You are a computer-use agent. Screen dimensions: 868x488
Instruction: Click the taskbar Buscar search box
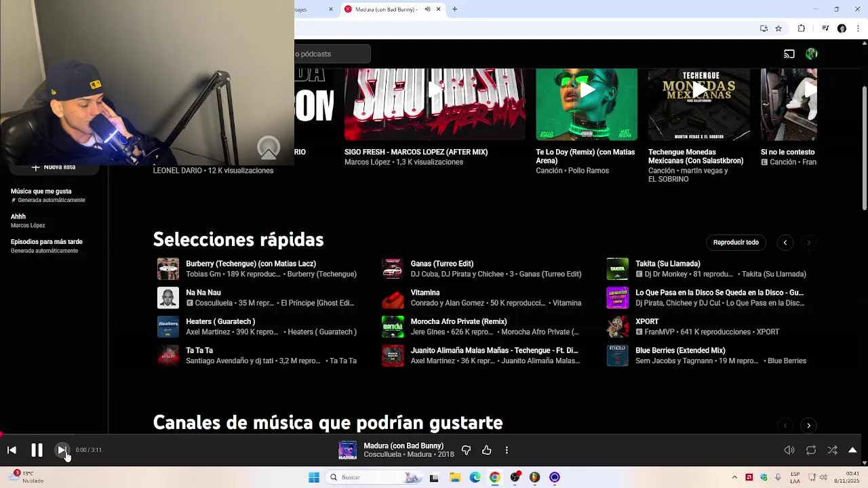(373, 478)
